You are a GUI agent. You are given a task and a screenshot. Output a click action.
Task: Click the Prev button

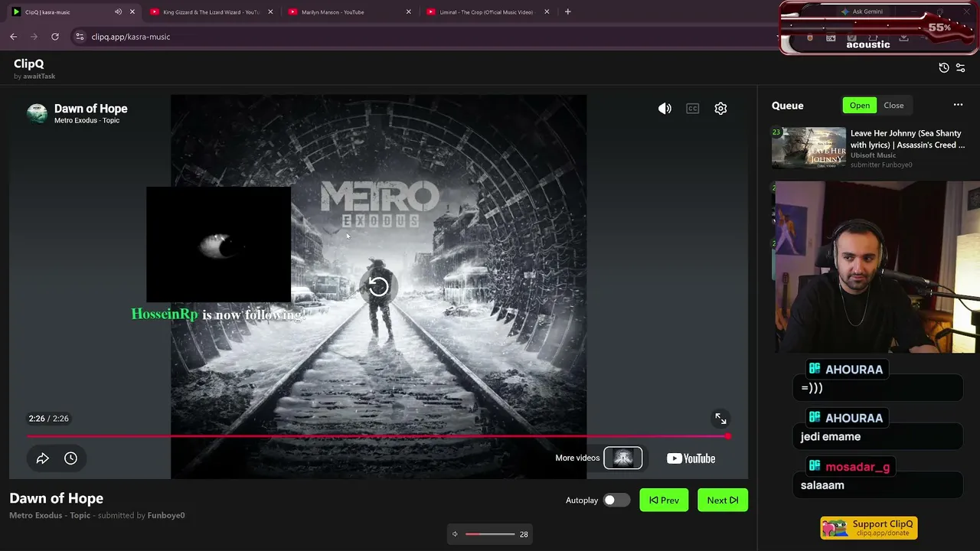pos(664,500)
